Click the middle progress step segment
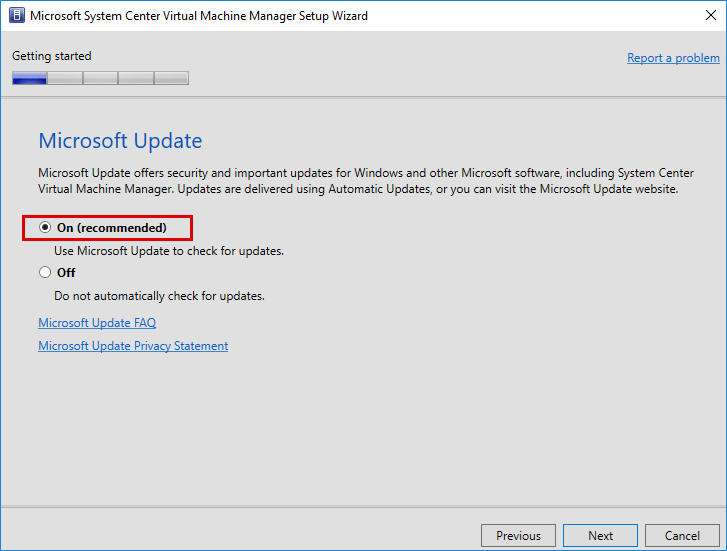This screenshot has height=551, width=727. point(100,78)
